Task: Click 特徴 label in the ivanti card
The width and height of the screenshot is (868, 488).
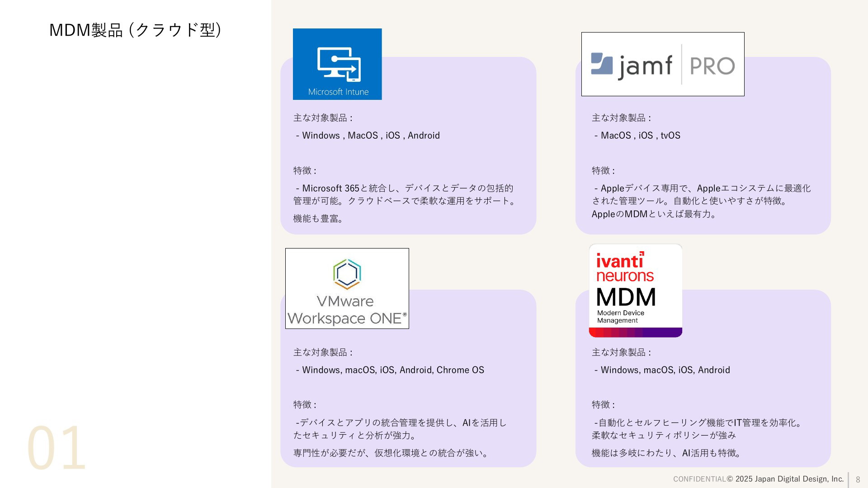Action: (x=604, y=405)
